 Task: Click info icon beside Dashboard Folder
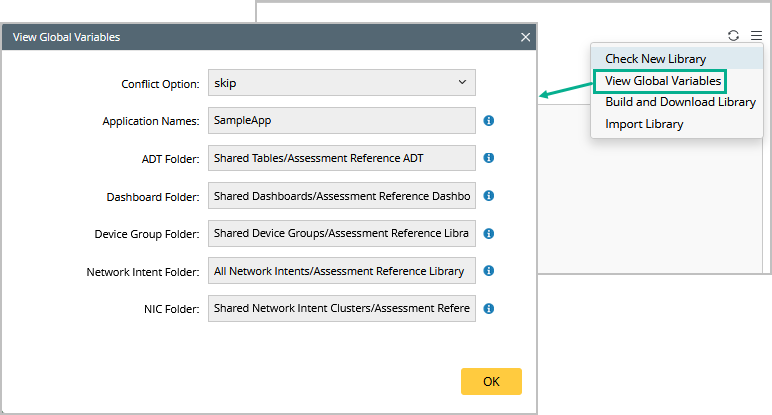click(489, 196)
